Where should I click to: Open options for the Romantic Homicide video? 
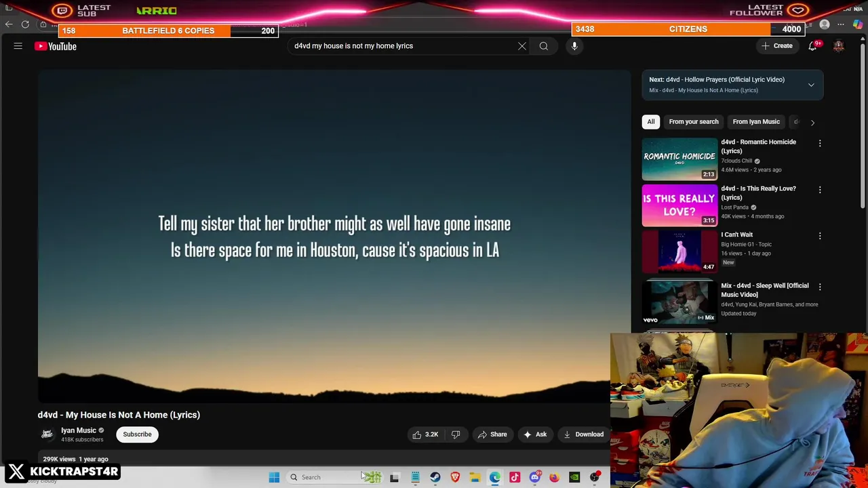(820, 144)
